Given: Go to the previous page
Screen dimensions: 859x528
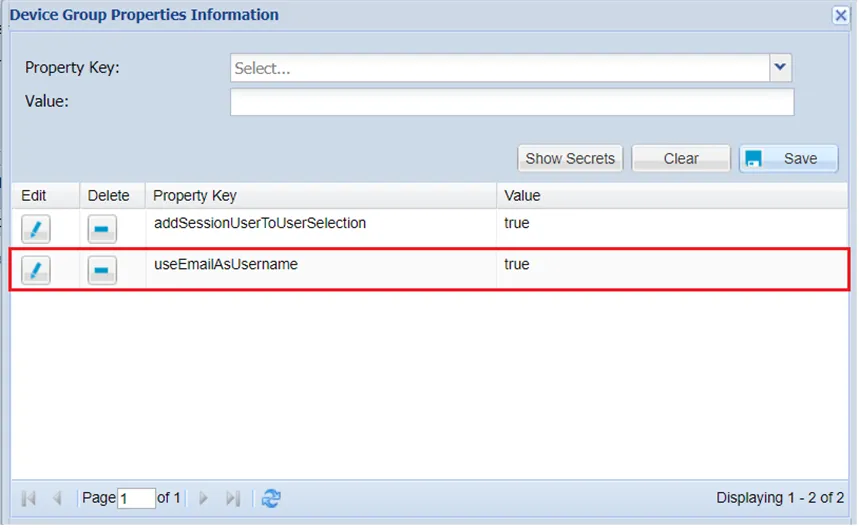Looking at the screenshot, I should pos(57,498).
